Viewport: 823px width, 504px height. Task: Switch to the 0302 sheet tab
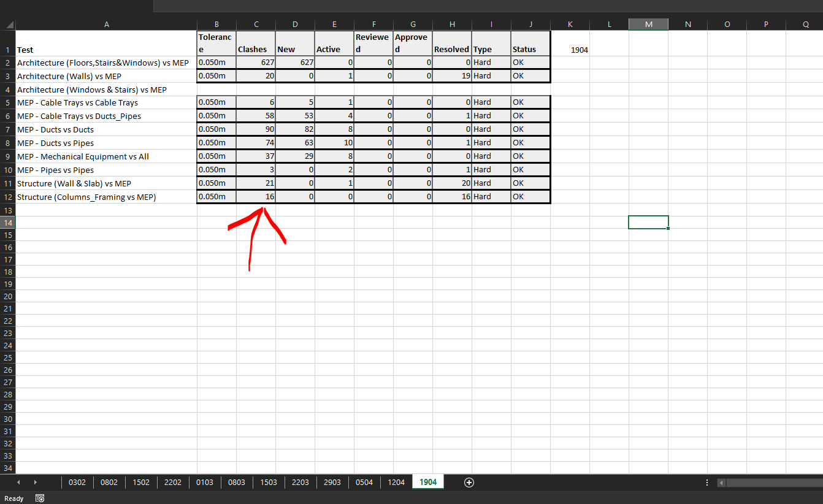(77, 483)
